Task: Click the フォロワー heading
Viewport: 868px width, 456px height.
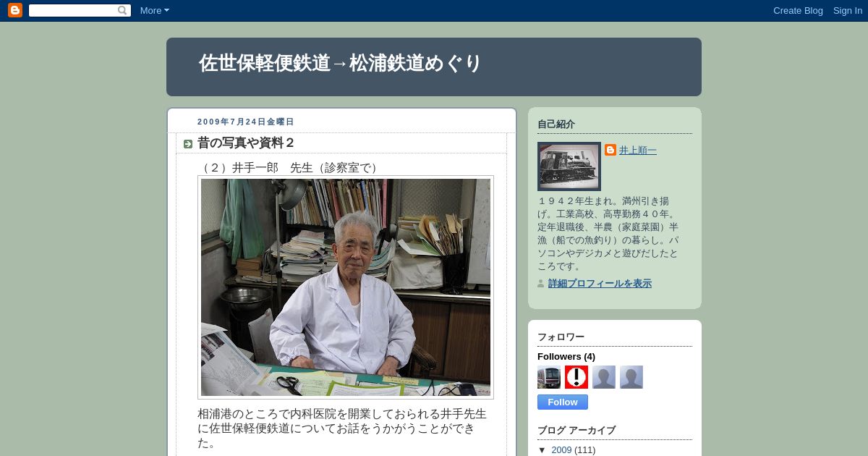Action: click(561, 337)
